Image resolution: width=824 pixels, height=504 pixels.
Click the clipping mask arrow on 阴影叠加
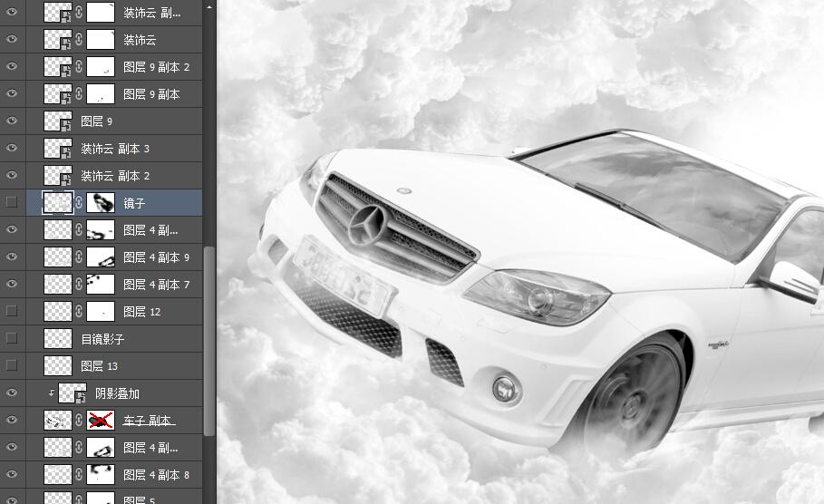click(51, 393)
